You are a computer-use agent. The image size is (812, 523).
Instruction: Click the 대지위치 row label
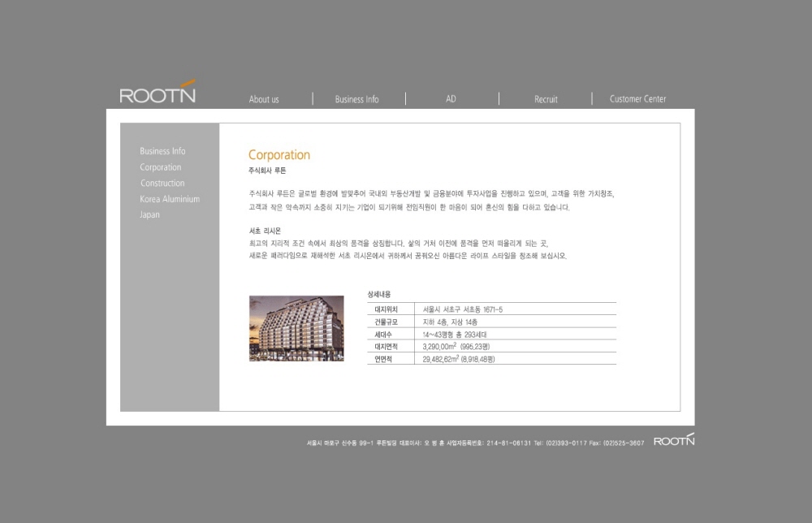click(x=387, y=309)
